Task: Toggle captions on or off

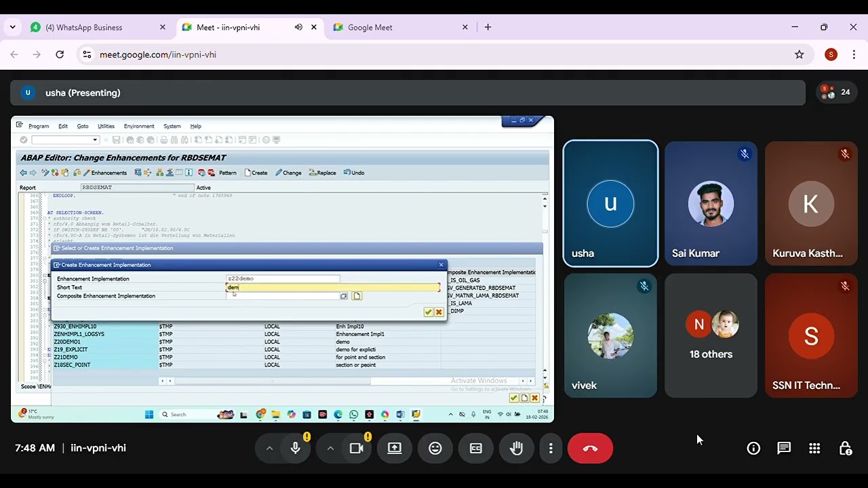Action: click(x=476, y=448)
